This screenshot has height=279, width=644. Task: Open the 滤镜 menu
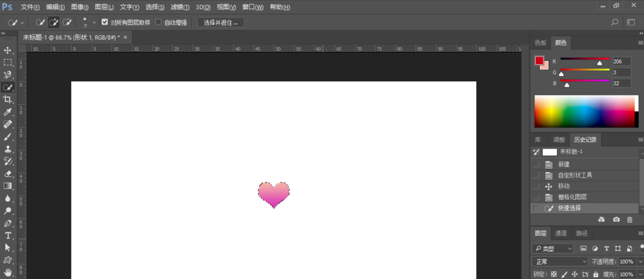(x=180, y=7)
